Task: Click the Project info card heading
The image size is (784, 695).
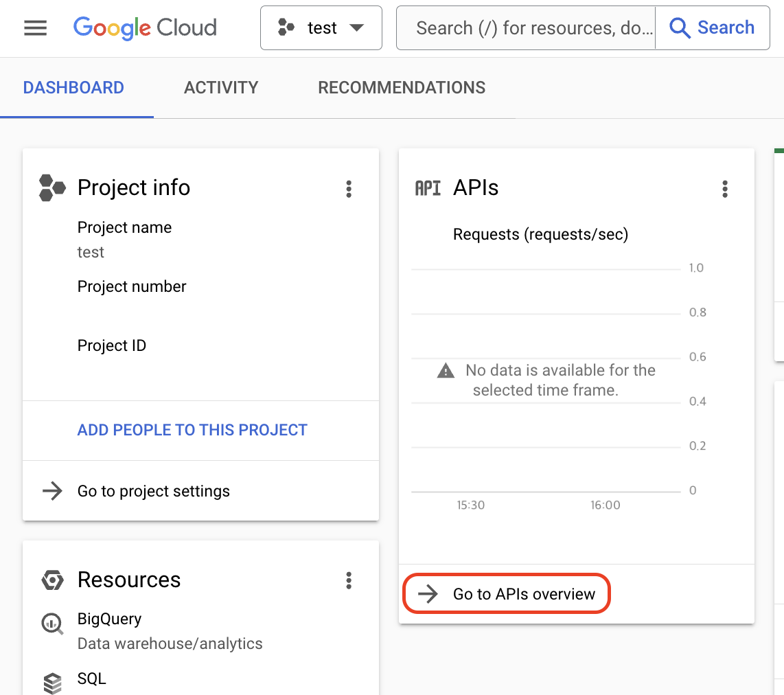Action: click(134, 187)
